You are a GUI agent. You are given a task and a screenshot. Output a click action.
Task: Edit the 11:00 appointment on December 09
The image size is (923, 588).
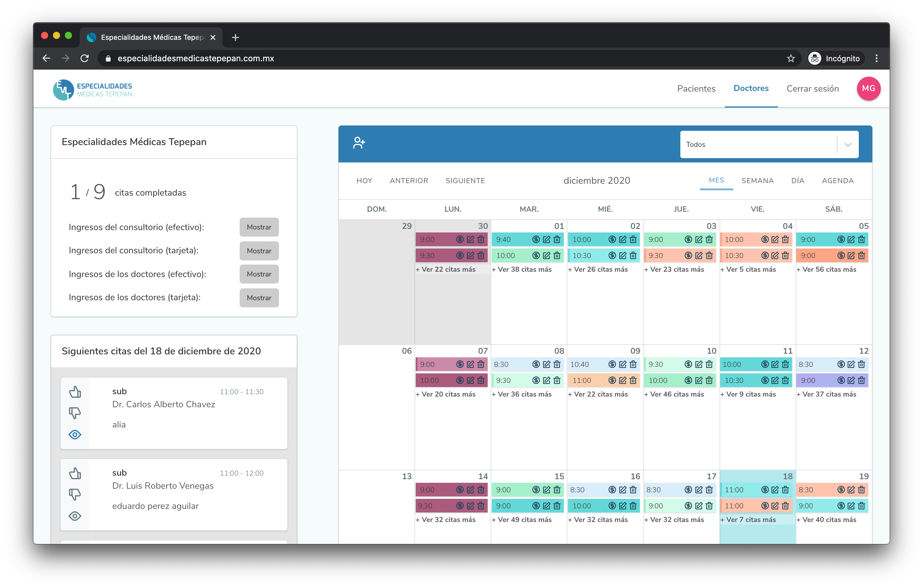click(x=622, y=381)
